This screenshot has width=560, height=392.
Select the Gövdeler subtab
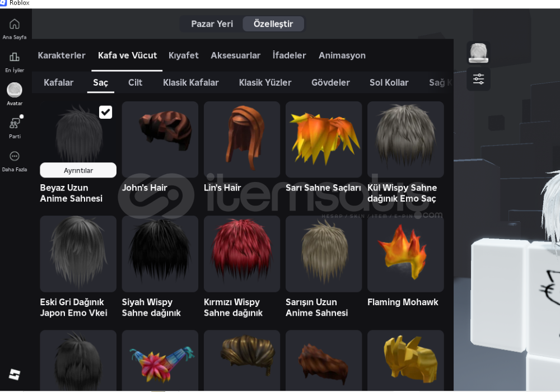point(330,82)
